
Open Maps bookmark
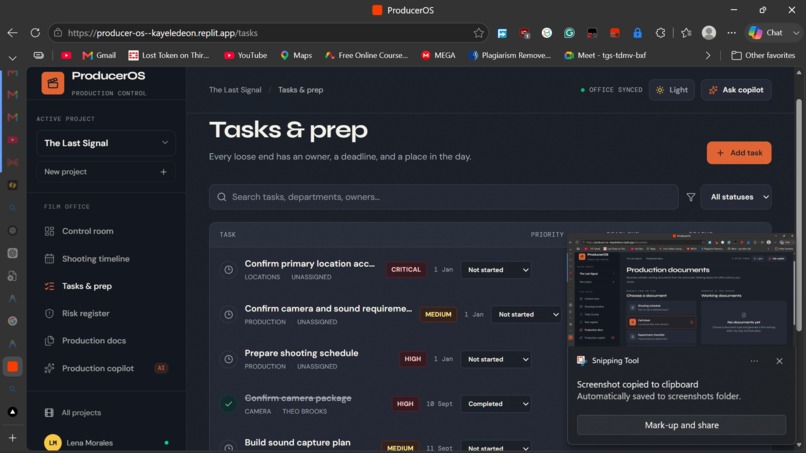click(x=296, y=55)
